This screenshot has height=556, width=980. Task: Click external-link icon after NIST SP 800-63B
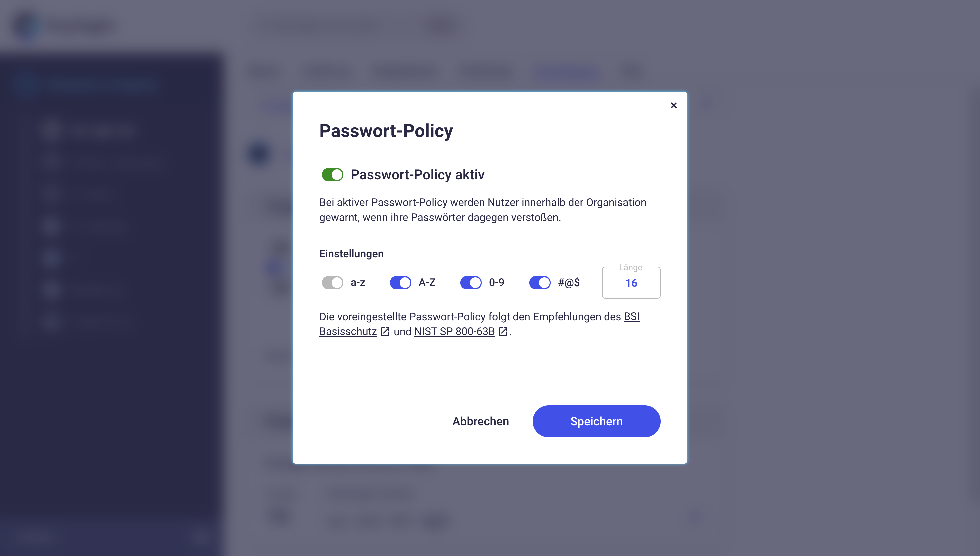click(x=503, y=331)
